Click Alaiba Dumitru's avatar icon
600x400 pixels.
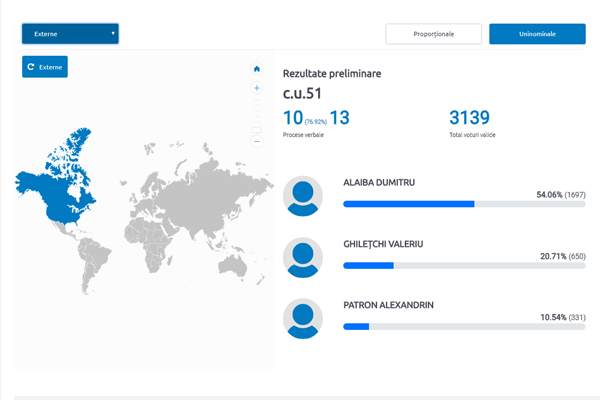point(302,196)
